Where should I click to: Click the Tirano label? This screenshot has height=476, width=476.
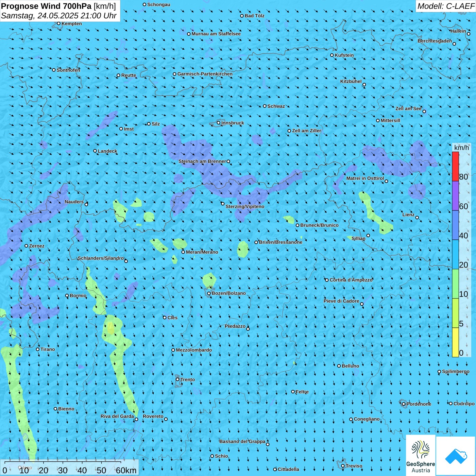(x=48, y=349)
